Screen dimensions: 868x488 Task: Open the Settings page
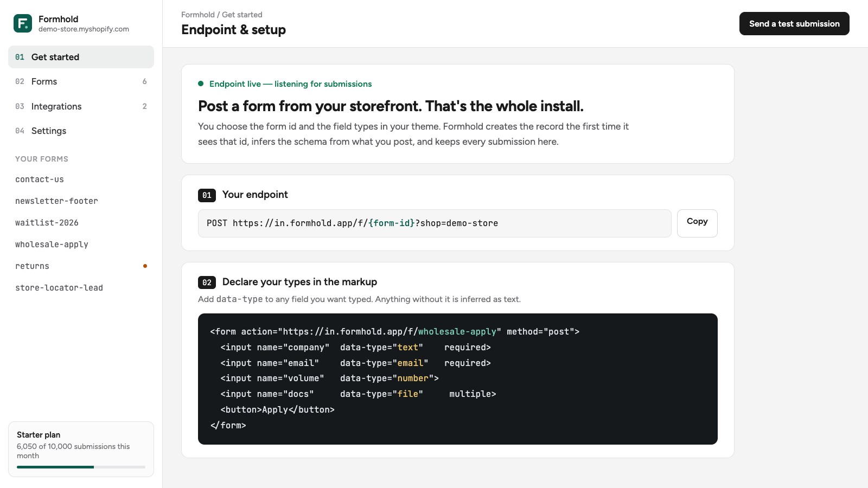(81, 131)
